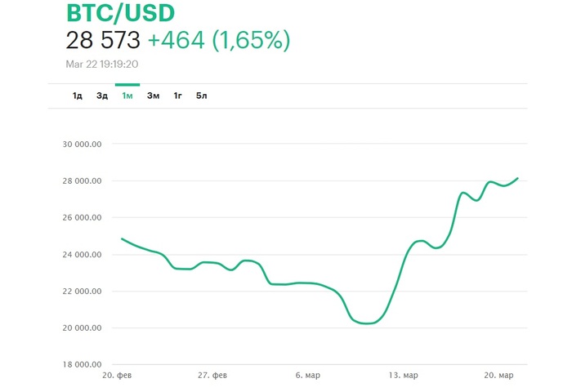Switch chart to 3м range

click(153, 96)
